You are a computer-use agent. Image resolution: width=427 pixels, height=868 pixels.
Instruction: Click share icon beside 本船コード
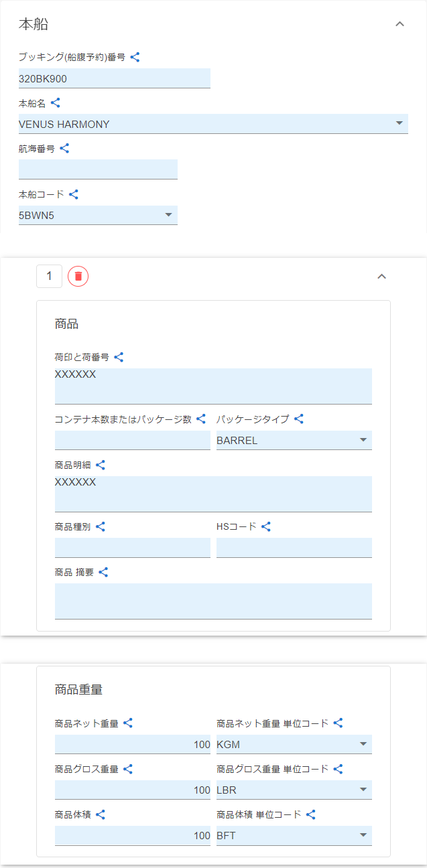74,194
